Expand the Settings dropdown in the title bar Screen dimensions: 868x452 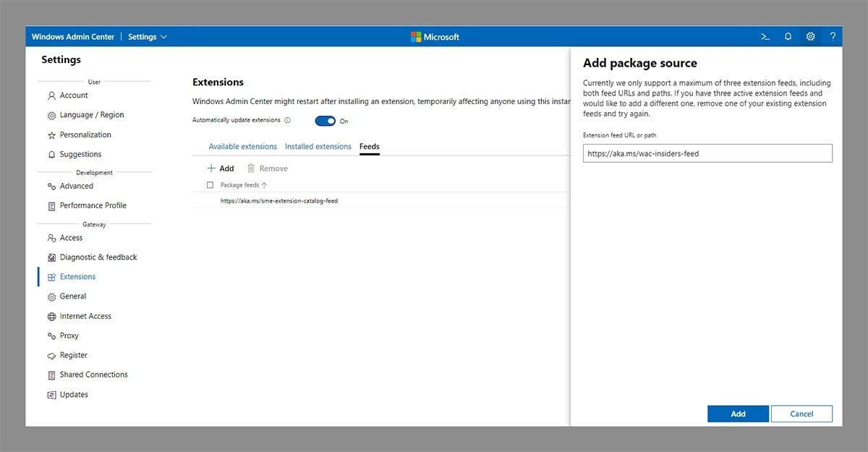tap(148, 36)
